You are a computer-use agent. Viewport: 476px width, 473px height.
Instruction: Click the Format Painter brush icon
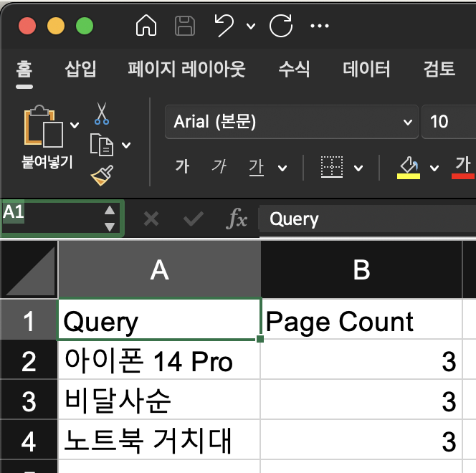pyautogui.click(x=103, y=176)
